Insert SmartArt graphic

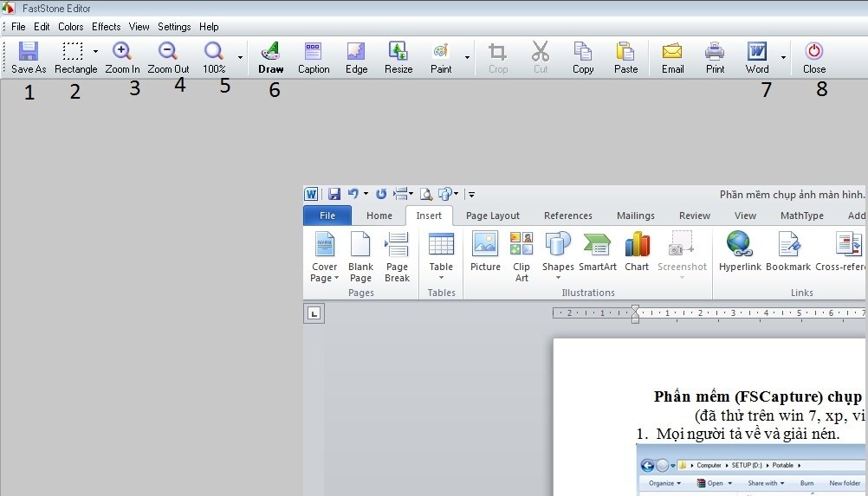[598, 252]
